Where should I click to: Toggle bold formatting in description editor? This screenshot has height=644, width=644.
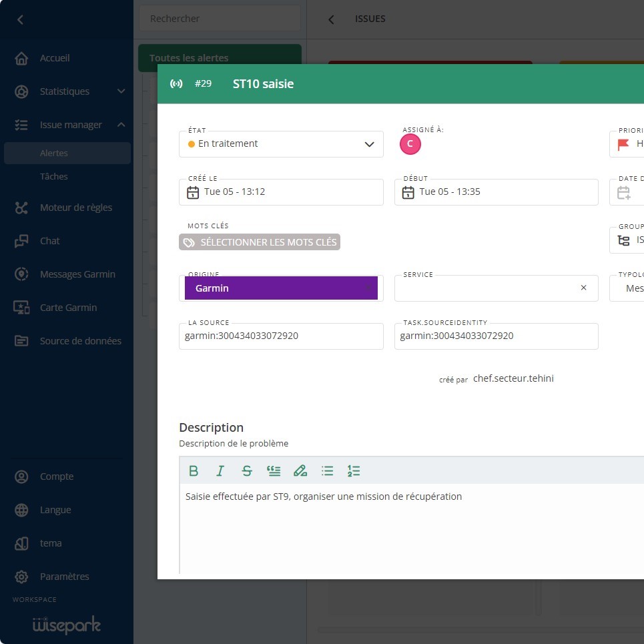pyautogui.click(x=194, y=471)
